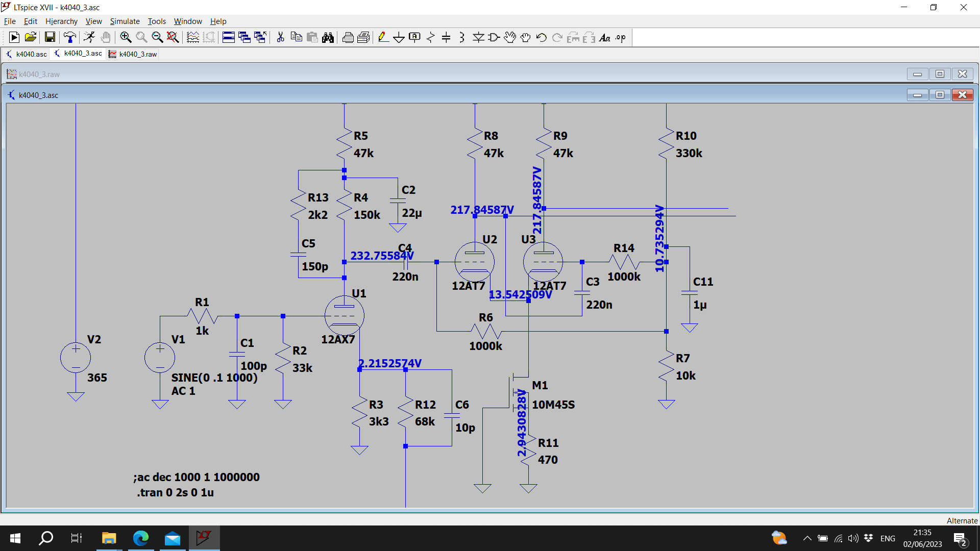Screen dimensions: 980x551
Task: Click the Open file folder icon
Action: point(31,37)
